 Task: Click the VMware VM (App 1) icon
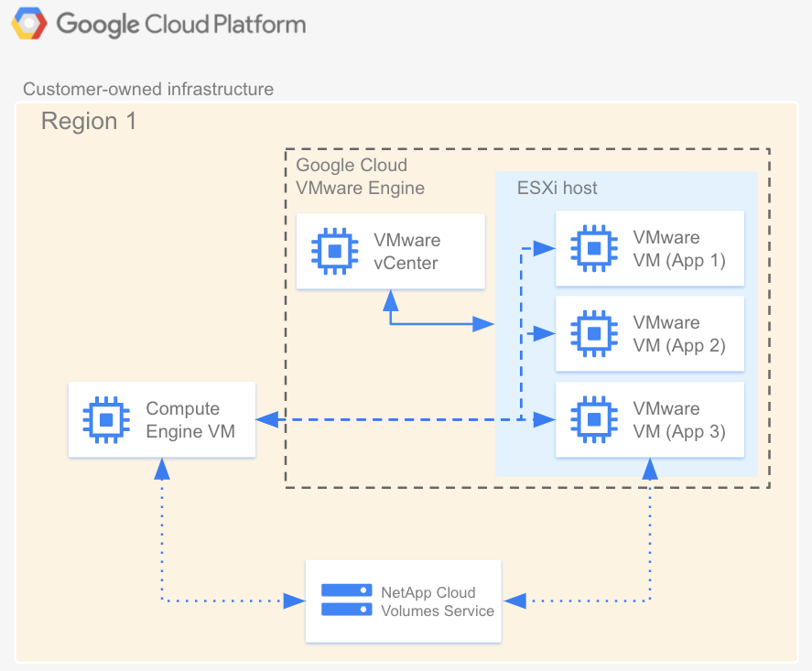click(x=592, y=248)
